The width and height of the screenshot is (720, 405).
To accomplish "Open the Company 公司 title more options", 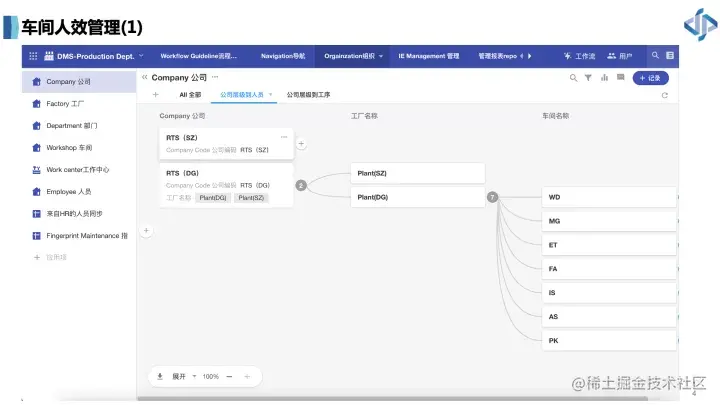I will (215, 77).
